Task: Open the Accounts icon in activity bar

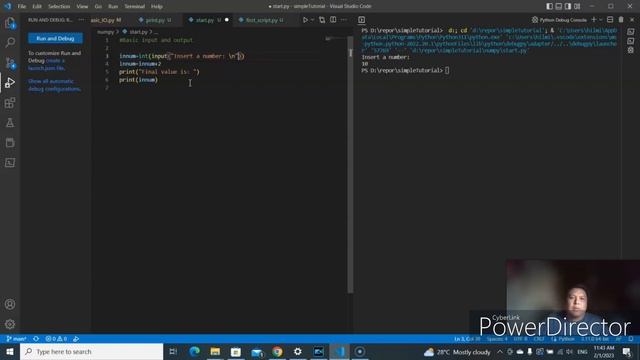Action: (x=10, y=304)
